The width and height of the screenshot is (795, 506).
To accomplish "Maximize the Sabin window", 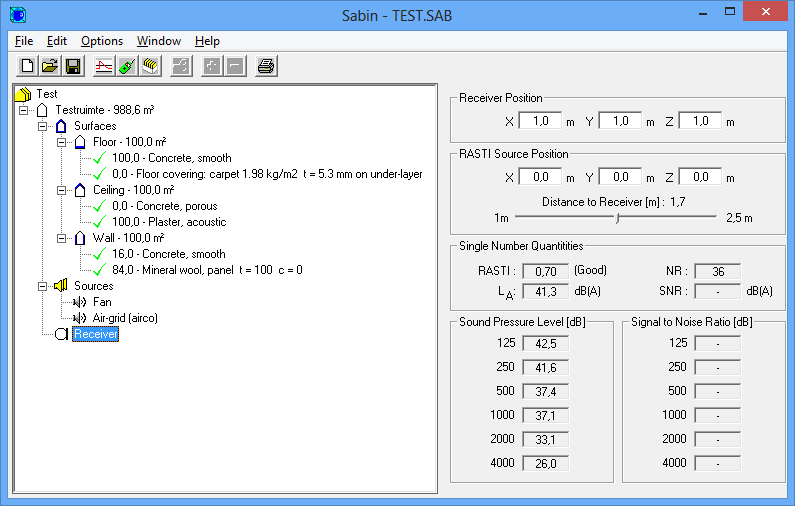I will 730,12.
